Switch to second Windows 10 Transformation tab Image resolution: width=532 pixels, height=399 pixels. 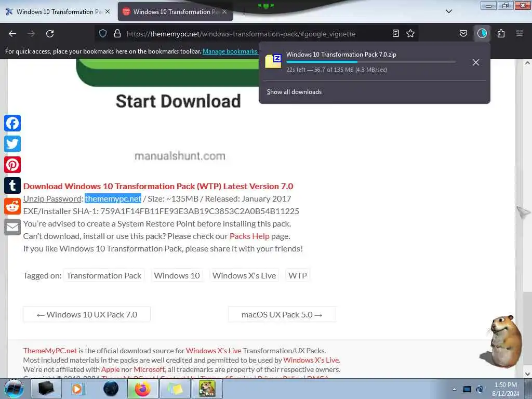[175, 12]
